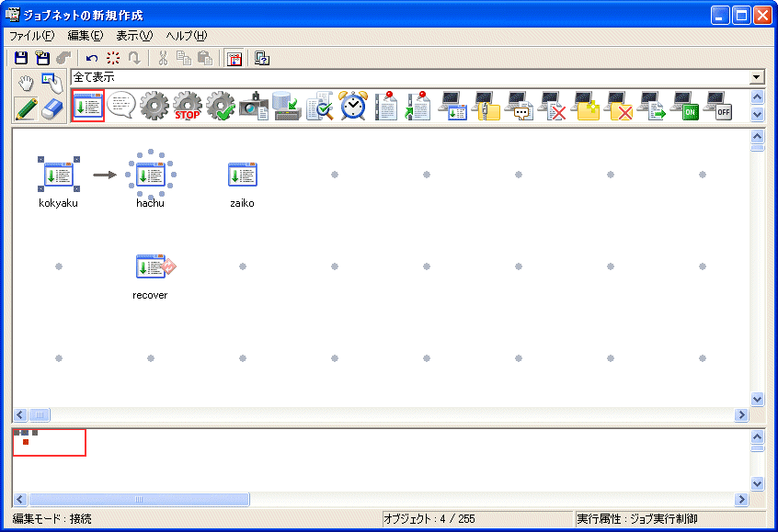Open the 表示(V) menu

(134, 36)
